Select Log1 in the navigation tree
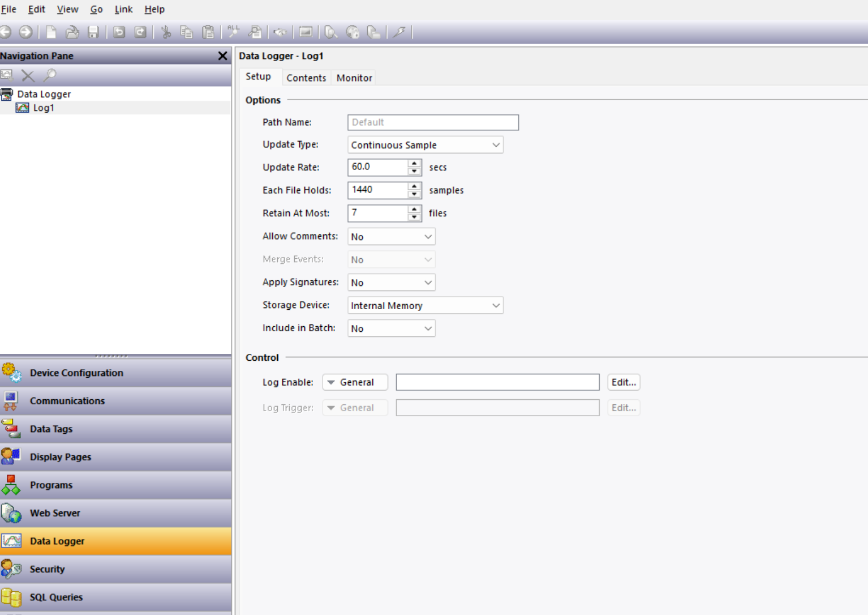The width and height of the screenshot is (868, 615). click(43, 108)
